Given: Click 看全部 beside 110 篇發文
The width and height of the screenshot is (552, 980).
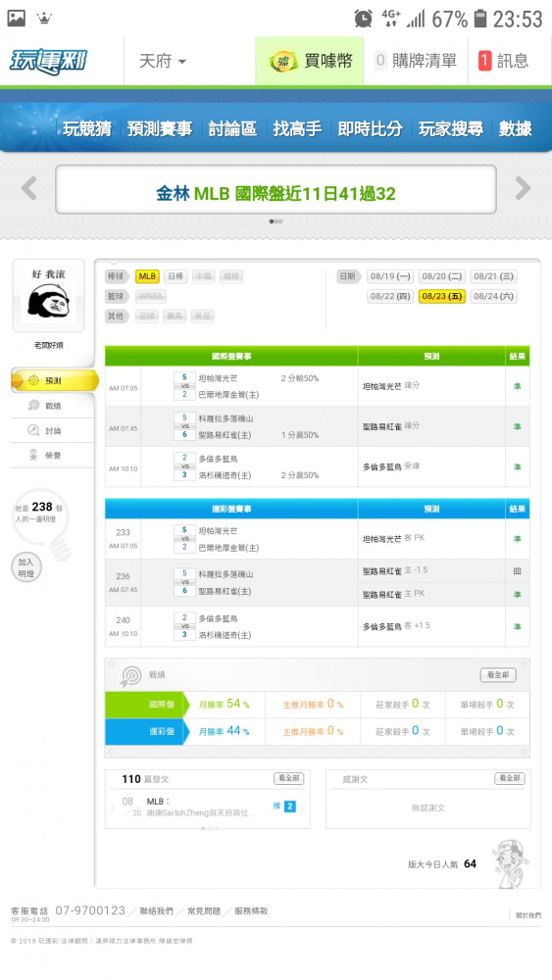Looking at the screenshot, I should (288, 778).
